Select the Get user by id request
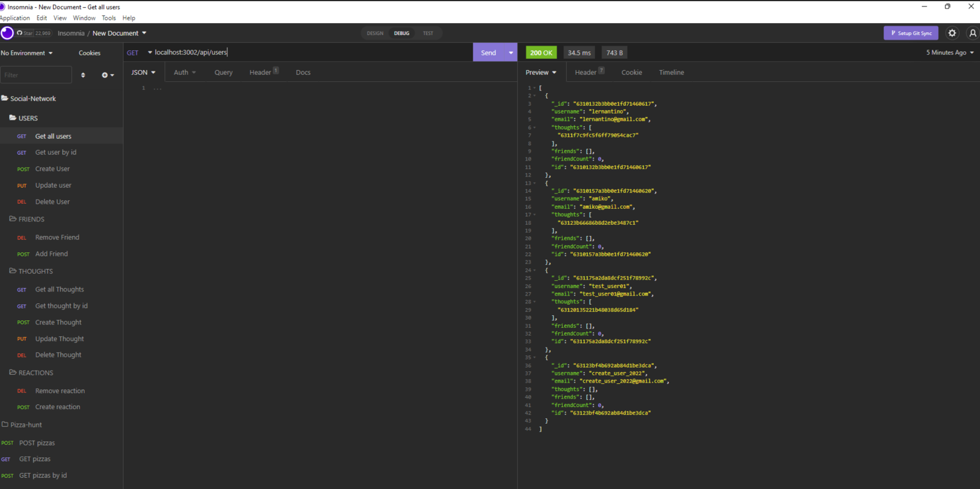This screenshot has width=980, height=489. click(56, 152)
